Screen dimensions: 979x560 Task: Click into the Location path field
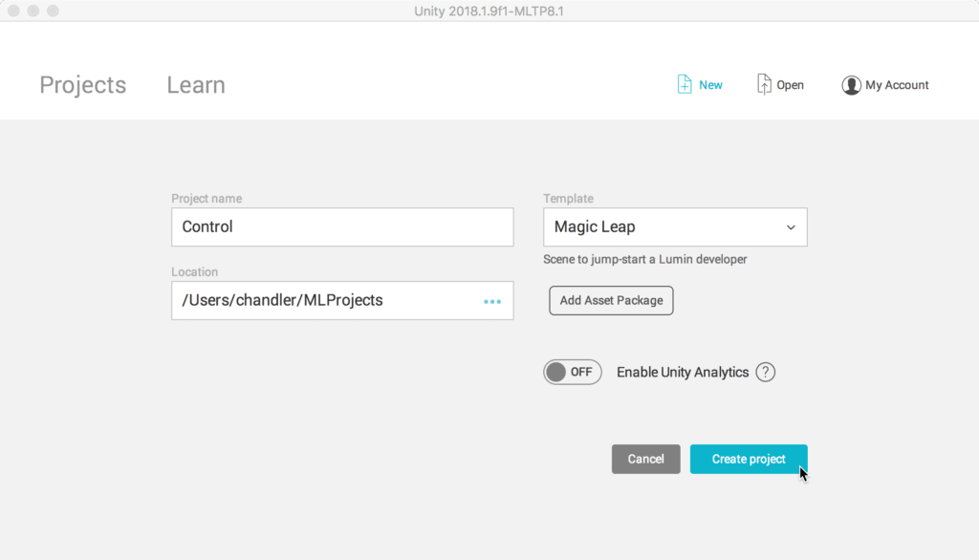click(x=325, y=300)
